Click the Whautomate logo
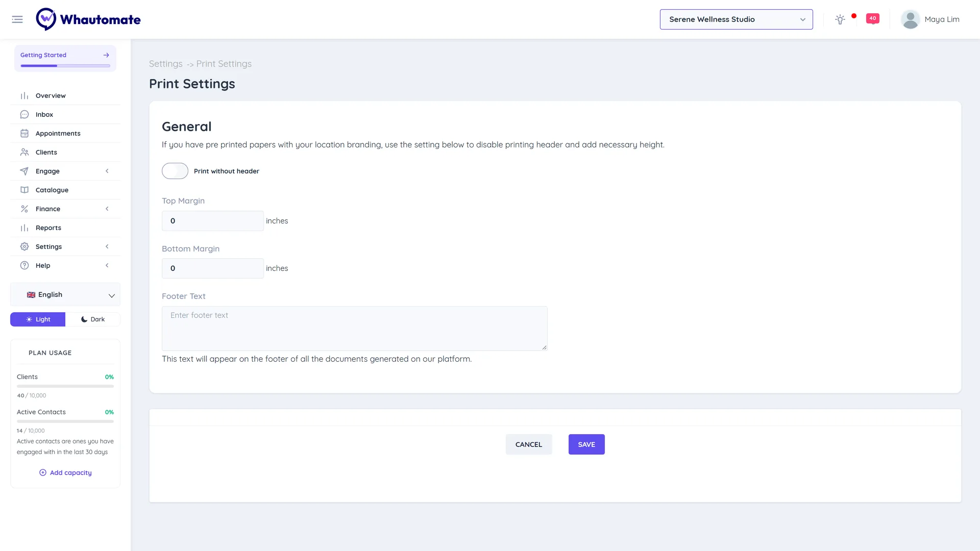 (x=88, y=19)
